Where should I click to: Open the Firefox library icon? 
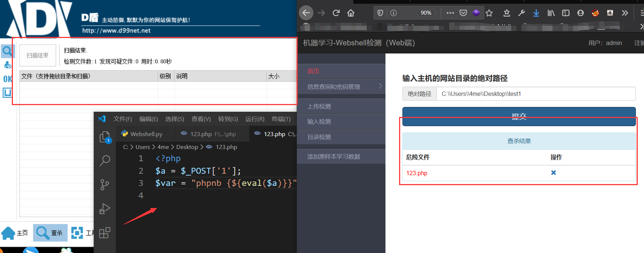click(551, 13)
